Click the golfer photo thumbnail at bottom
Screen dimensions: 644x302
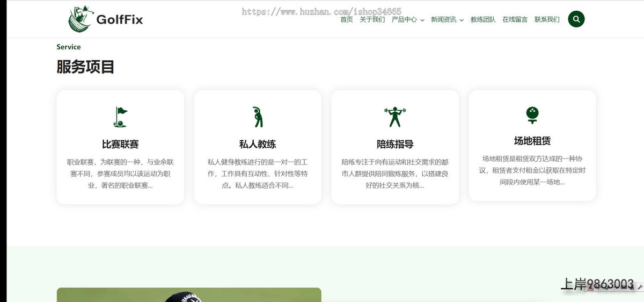click(x=189, y=295)
